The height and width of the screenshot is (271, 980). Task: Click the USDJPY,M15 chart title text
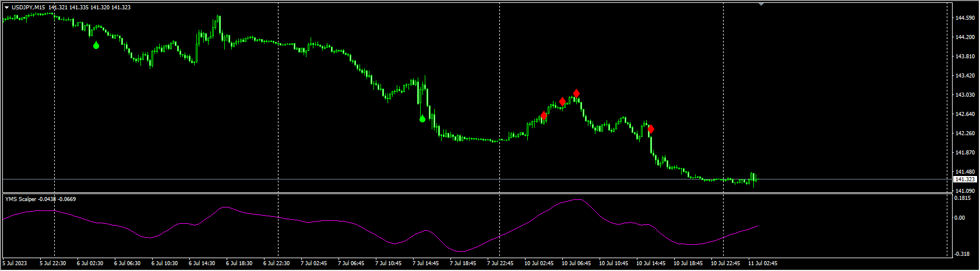29,7
